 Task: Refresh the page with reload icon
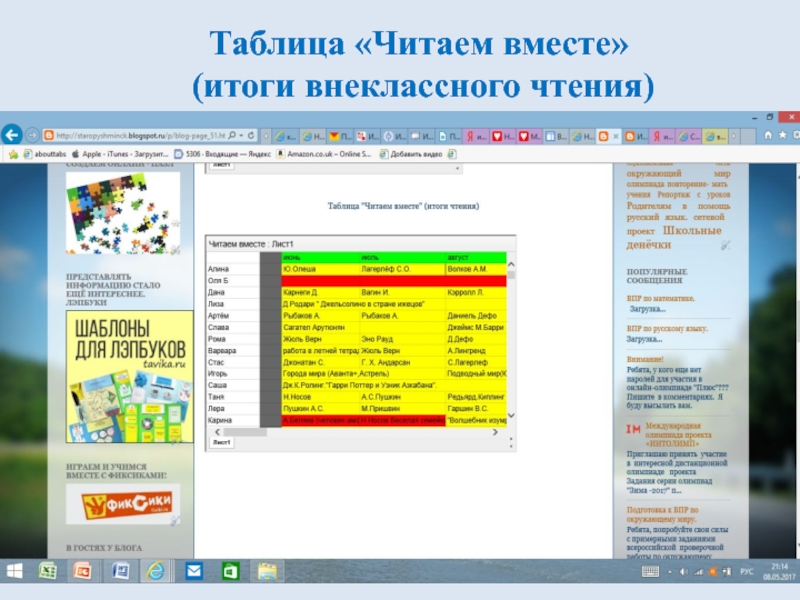coord(251,135)
